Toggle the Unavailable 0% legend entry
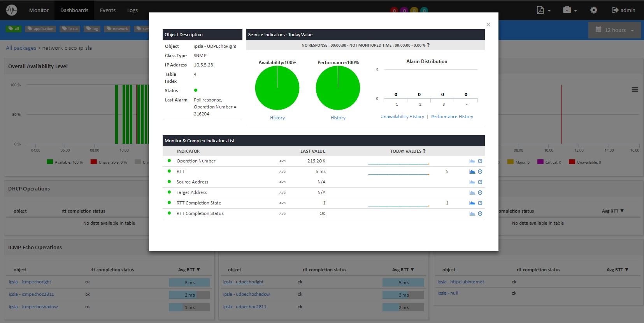 point(109,162)
